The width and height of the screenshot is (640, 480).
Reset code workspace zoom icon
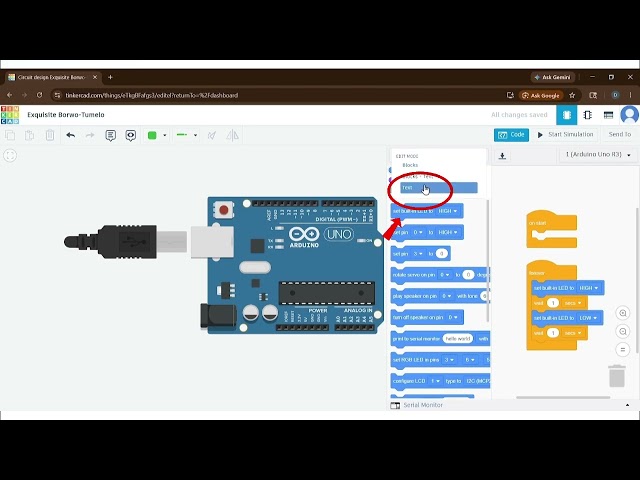623,350
